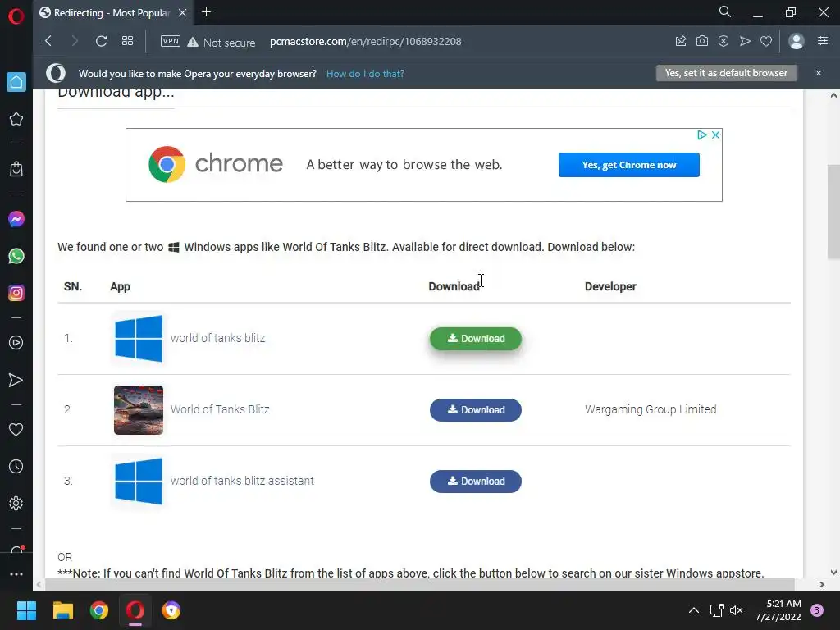Close the Chrome advertisement
This screenshot has width=840, height=630.
[715, 135]
